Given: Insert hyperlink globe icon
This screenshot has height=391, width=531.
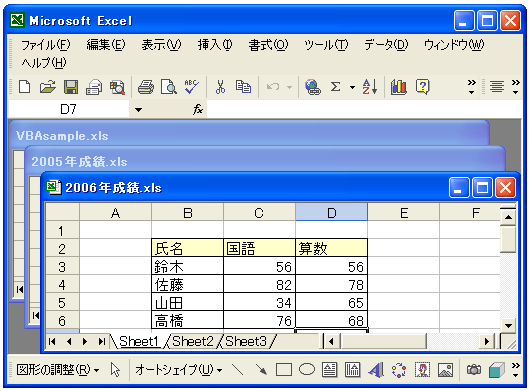Looking at the screenshot, I should (313, 87).
